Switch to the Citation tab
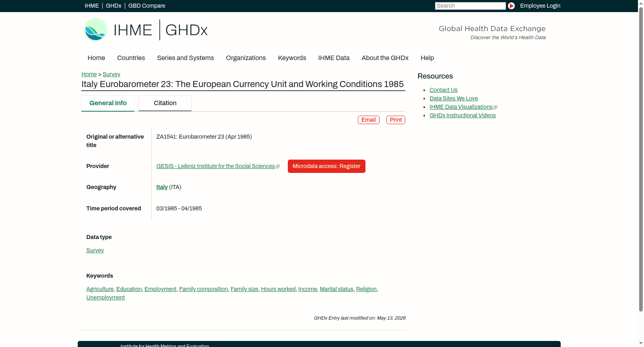This screenshot has width=644, height=347. pos(165,103)
